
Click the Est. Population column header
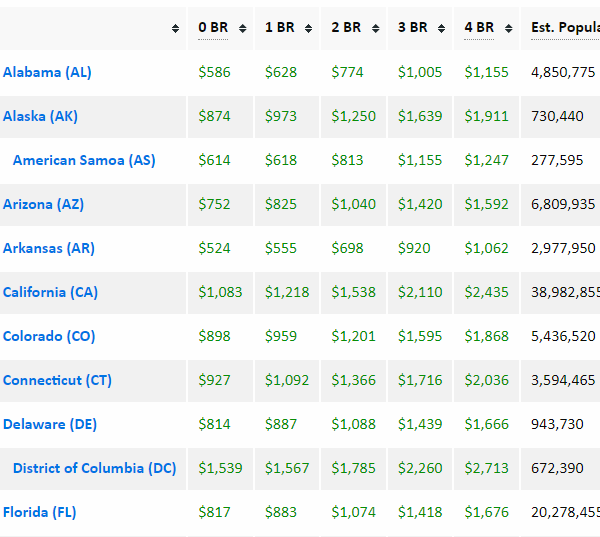565,28
